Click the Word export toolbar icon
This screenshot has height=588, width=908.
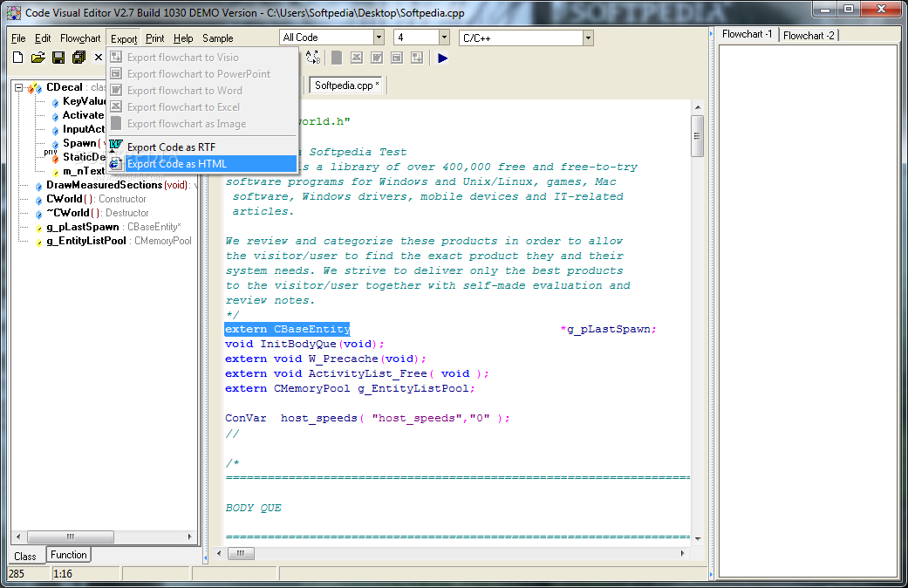(x=377, y=58)
